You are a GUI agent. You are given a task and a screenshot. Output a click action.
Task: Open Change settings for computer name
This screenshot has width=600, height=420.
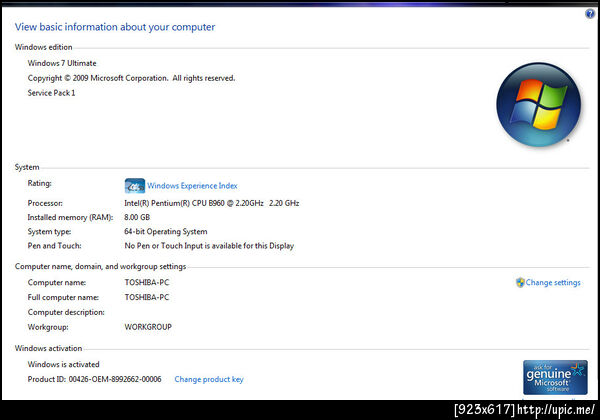coord(553,283)
